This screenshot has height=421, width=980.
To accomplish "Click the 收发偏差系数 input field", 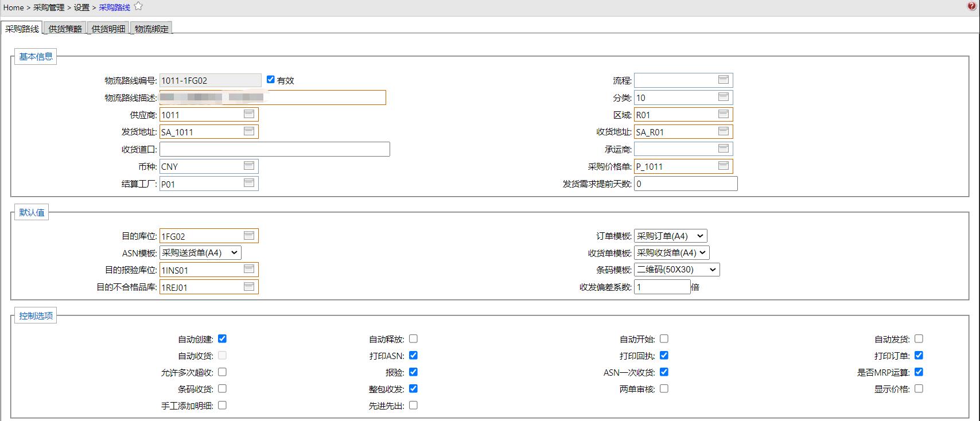I will (662, 287).
